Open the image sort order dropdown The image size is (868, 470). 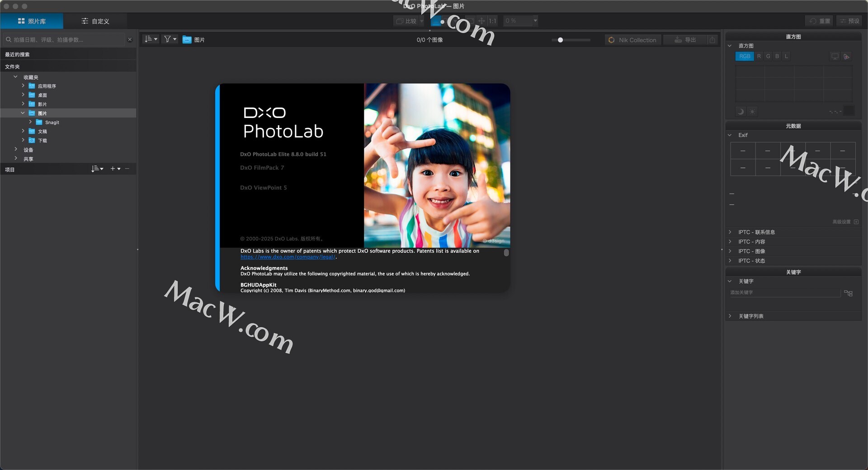pyautogui.click(x=151, y=39)
